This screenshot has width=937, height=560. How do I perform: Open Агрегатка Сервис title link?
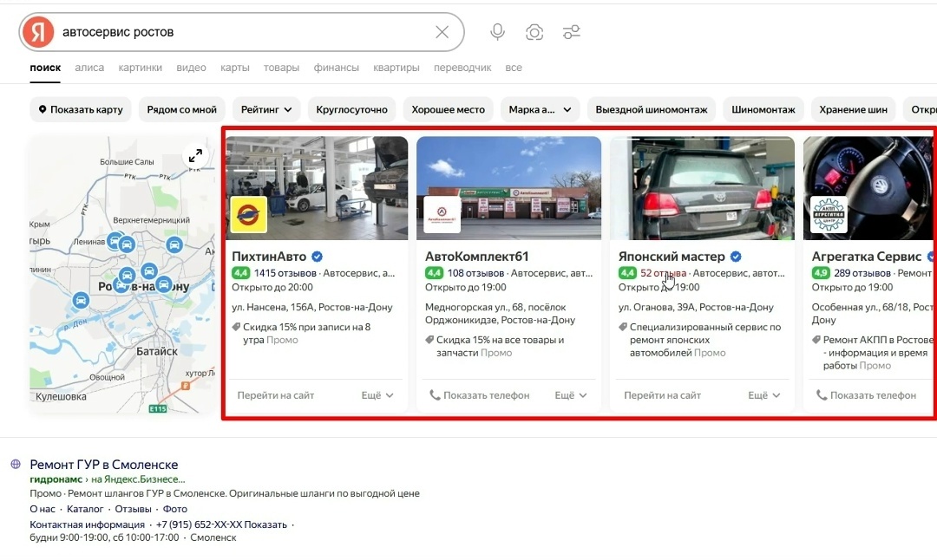pos(867,257)
